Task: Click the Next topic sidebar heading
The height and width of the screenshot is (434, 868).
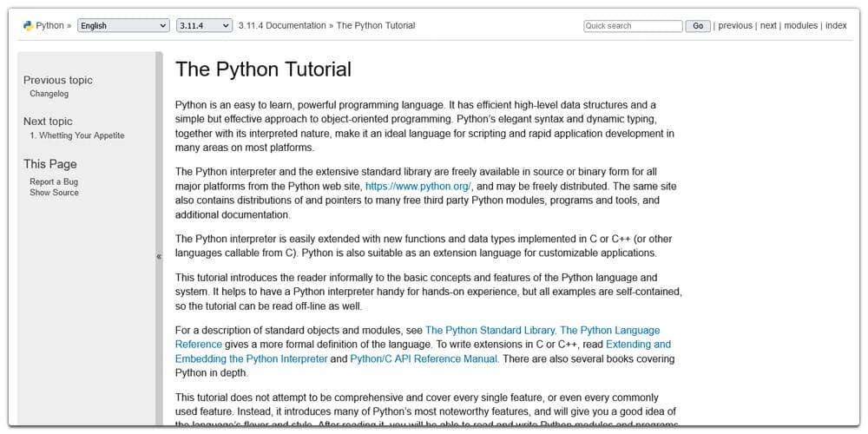Action: click(48, 122)
